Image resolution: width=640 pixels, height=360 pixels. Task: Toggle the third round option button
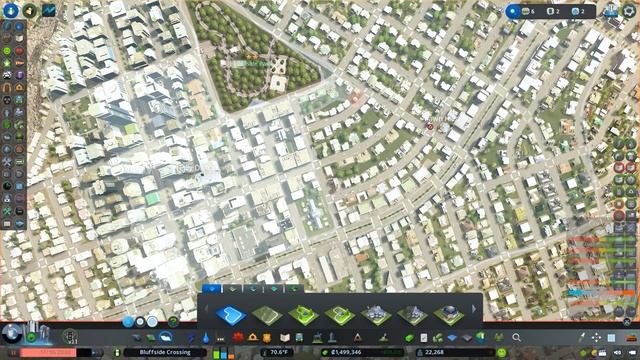point(152,322)
